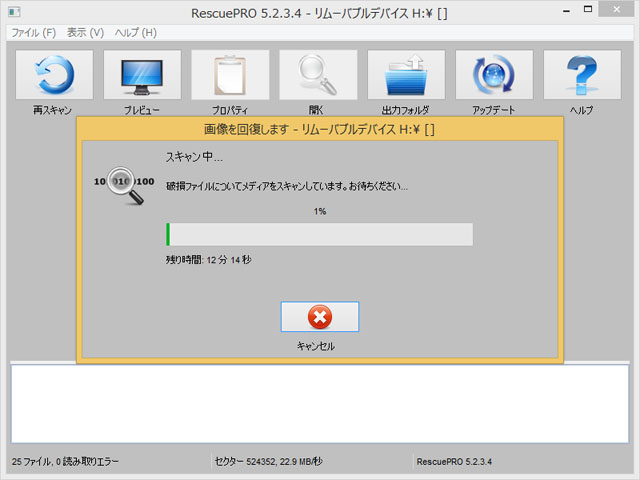
Task: Click the 1% progress percentage label
Action: (320, 211)
